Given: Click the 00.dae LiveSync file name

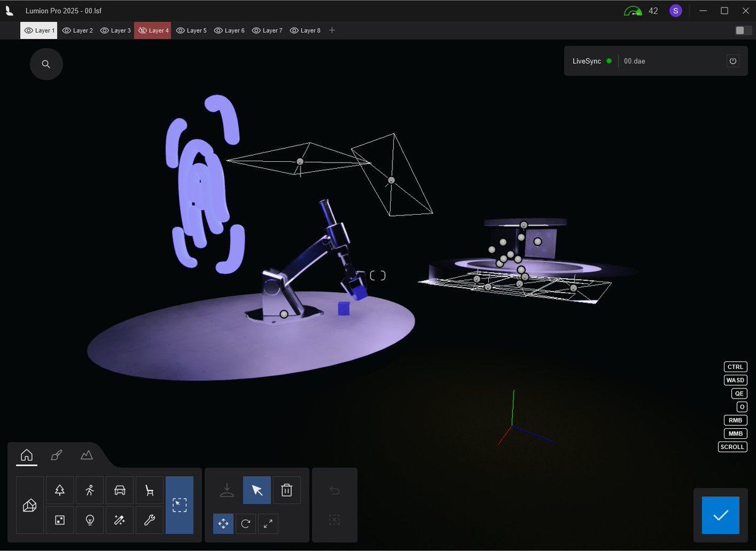Looking at the screenshot, I should click(634, 61).
